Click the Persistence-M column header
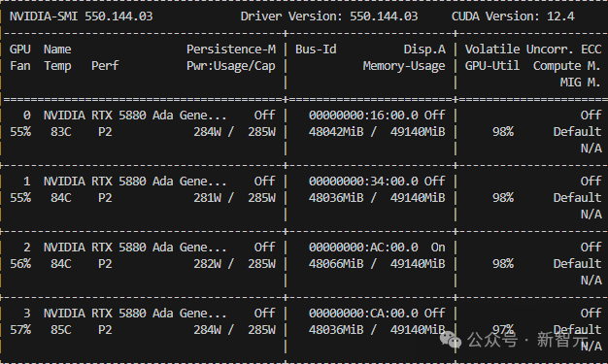The height and width of the screenshot is (364, 608). pyautogui.click(x=231, y=50)
